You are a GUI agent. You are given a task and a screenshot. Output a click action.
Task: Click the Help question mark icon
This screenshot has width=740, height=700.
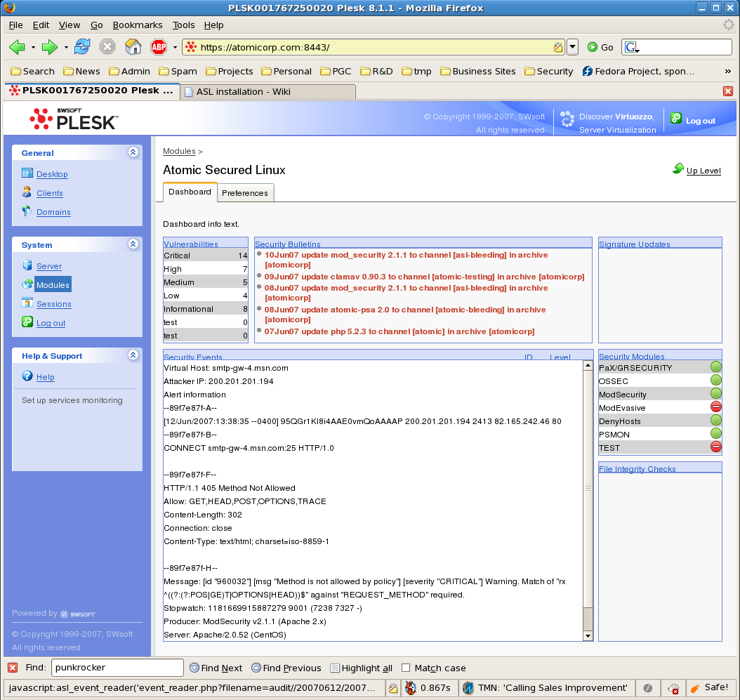click(x=27, y=376)
